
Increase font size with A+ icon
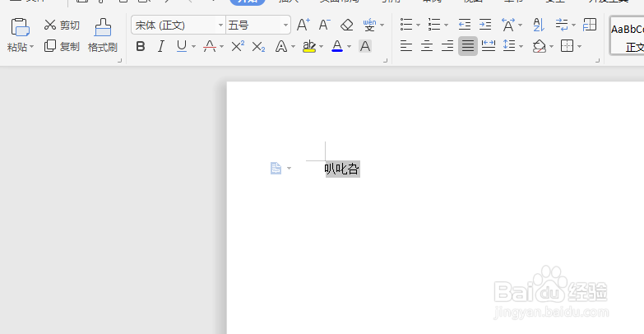pyautogui.click(x=303, y=25)
